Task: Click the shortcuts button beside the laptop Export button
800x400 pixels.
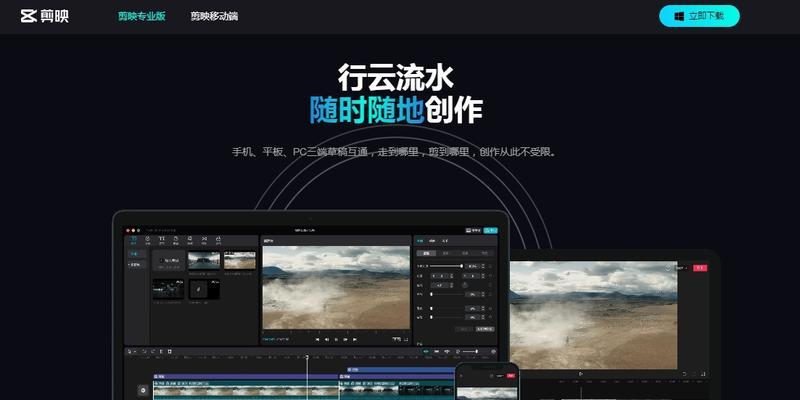Action: click(x=473, y=231)
